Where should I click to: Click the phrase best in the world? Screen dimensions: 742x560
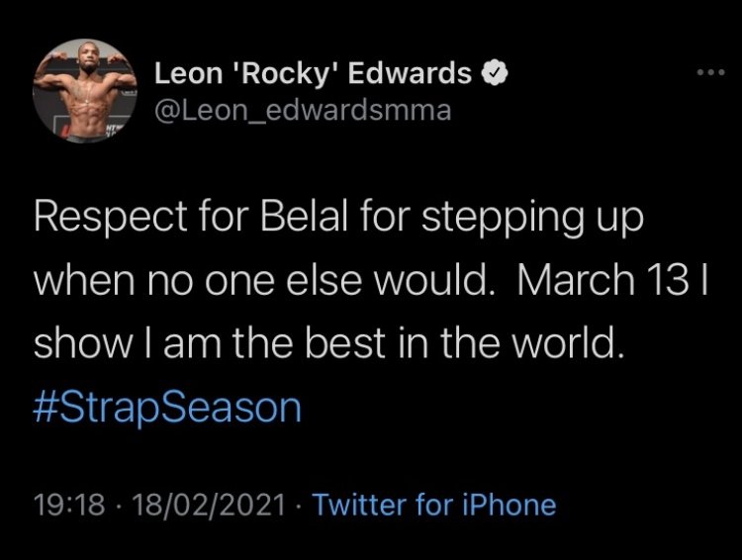[x=463, y=343]
